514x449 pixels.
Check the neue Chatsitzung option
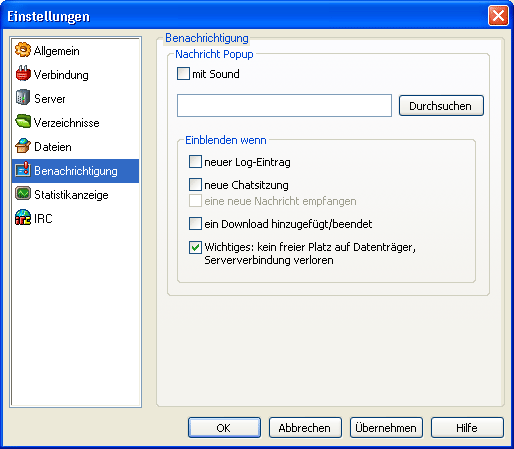[195, 184]
